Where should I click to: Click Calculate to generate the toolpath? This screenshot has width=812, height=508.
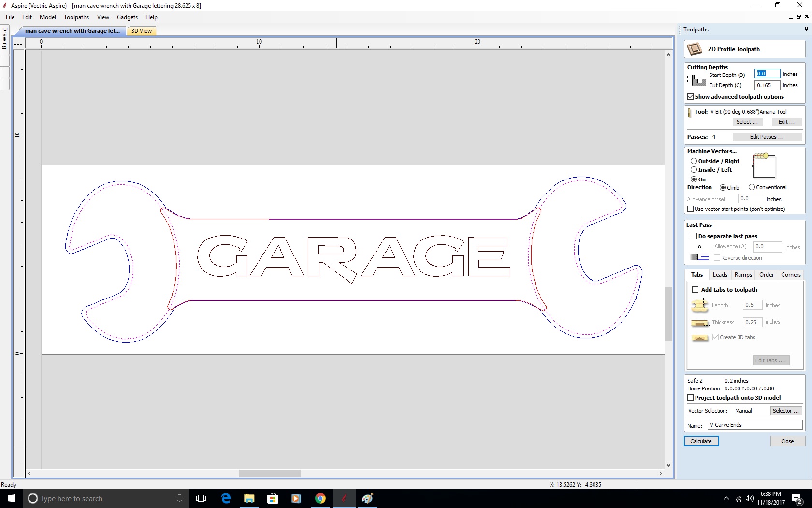(x=701, y=441)
